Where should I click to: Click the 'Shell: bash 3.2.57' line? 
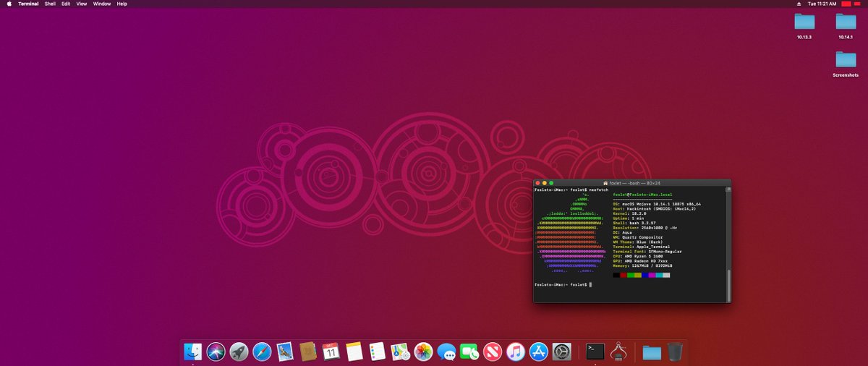(635, 223)
